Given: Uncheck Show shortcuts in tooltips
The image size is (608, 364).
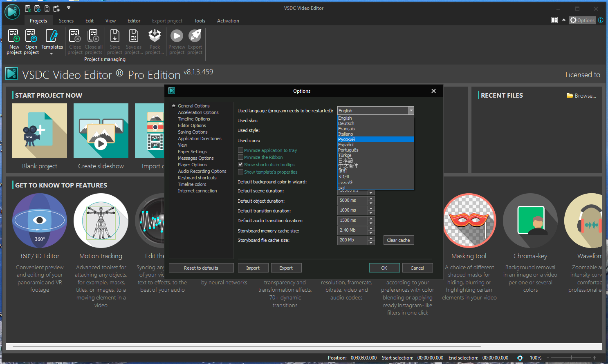Looking at the screenshot, I should (x=241, y=165).
